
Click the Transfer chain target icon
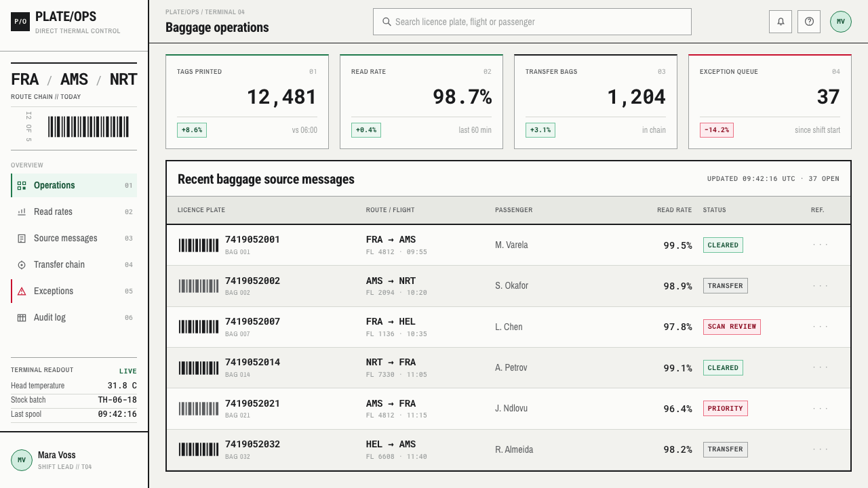(x=22, y=265)
